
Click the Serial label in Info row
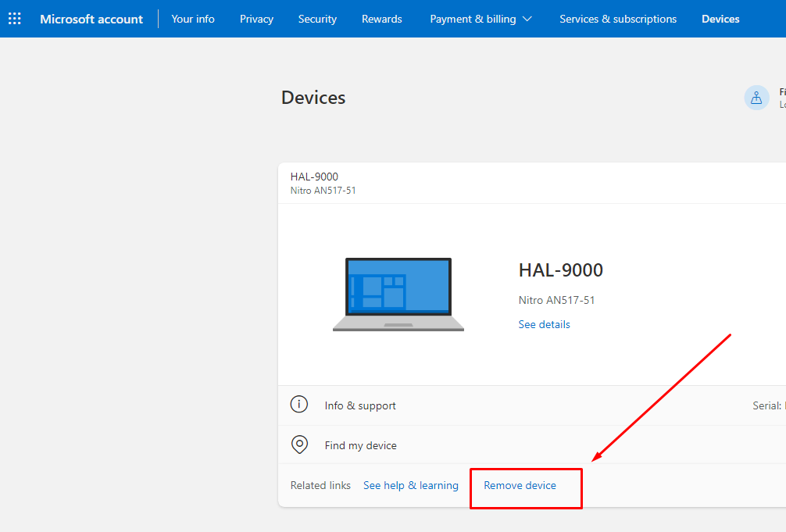click(x=767, y=405)
